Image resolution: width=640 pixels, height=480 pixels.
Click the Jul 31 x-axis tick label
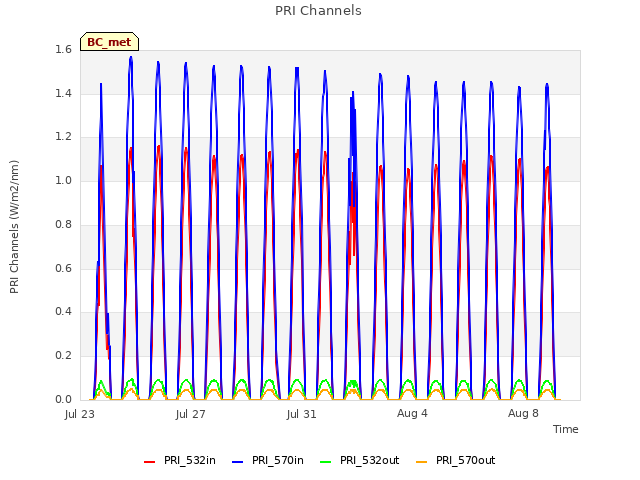[302, 414]
